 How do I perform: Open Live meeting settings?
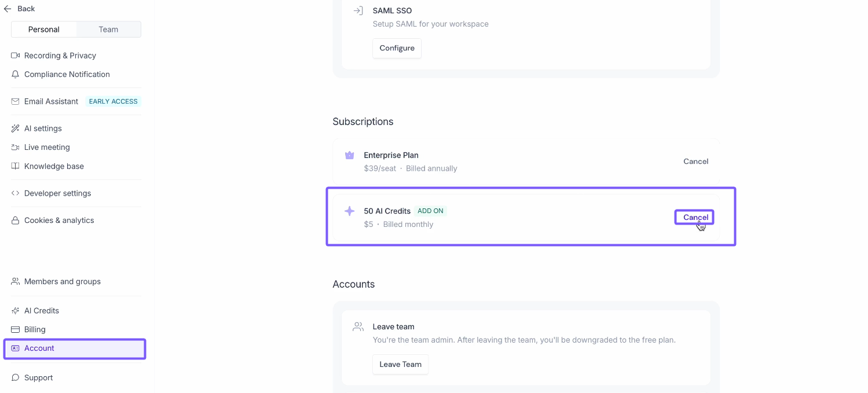click(x=47, y=148)
